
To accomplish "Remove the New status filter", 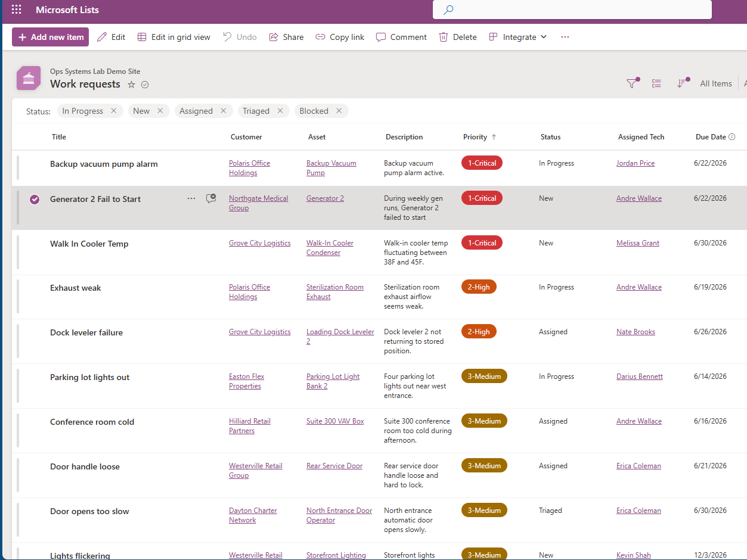I will (x=160, y=111).
